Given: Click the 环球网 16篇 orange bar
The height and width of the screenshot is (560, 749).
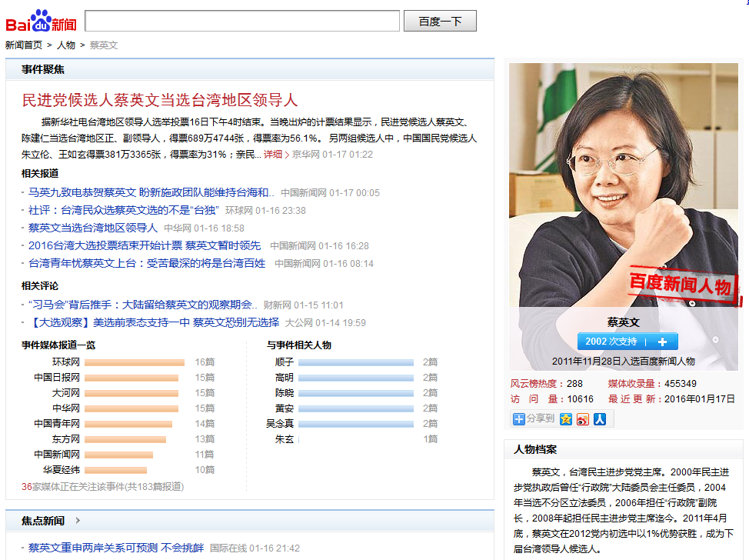Looking at the screenshot, I should point(135,362).
